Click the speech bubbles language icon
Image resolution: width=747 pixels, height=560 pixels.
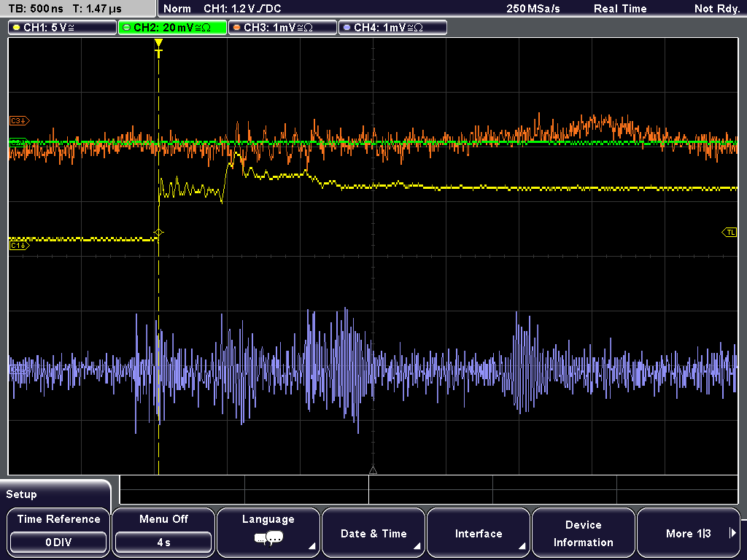tap(268, 539)
